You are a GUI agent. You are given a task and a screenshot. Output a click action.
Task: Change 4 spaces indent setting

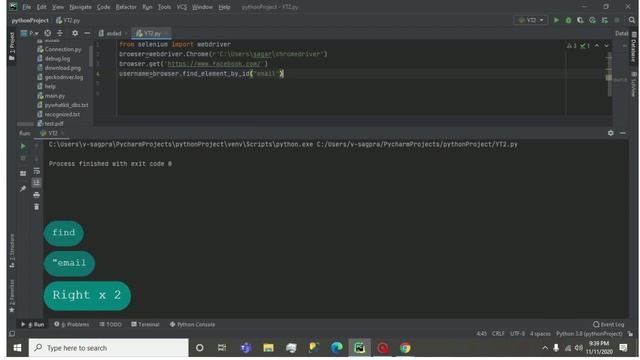point(540,333)
